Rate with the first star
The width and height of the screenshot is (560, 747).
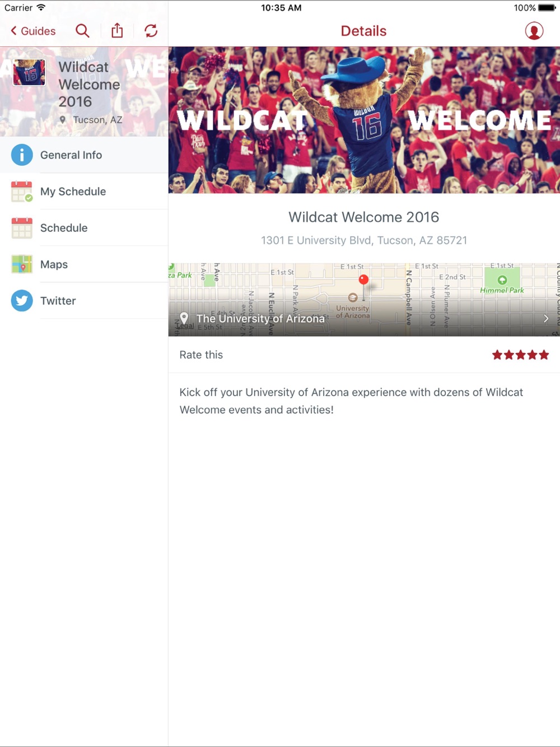[497, 354]
